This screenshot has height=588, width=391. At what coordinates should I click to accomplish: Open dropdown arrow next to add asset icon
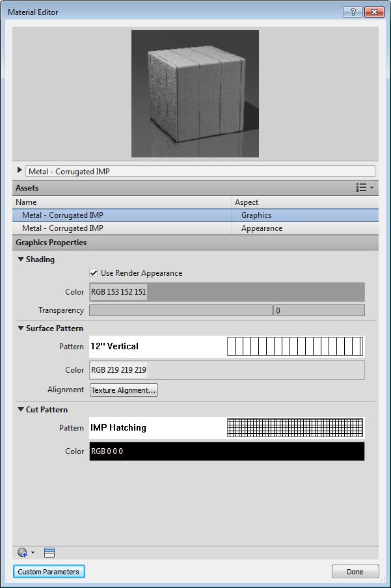[x=33, y=552]
